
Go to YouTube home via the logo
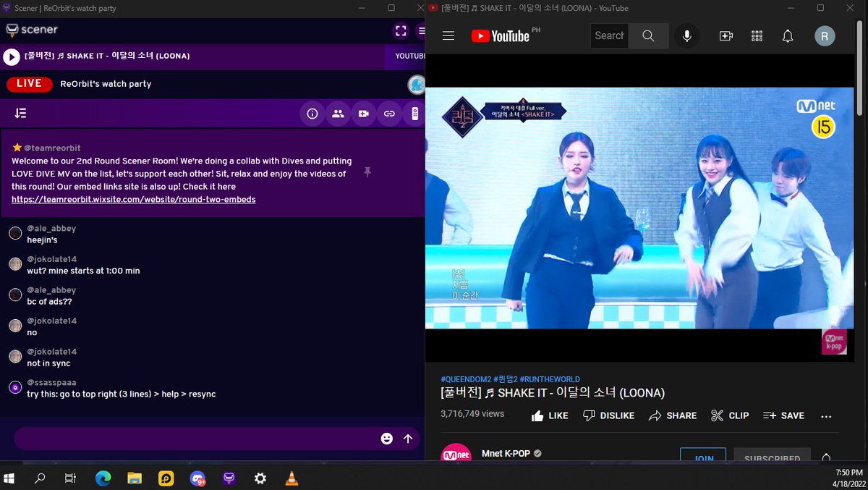coord(500,35)
